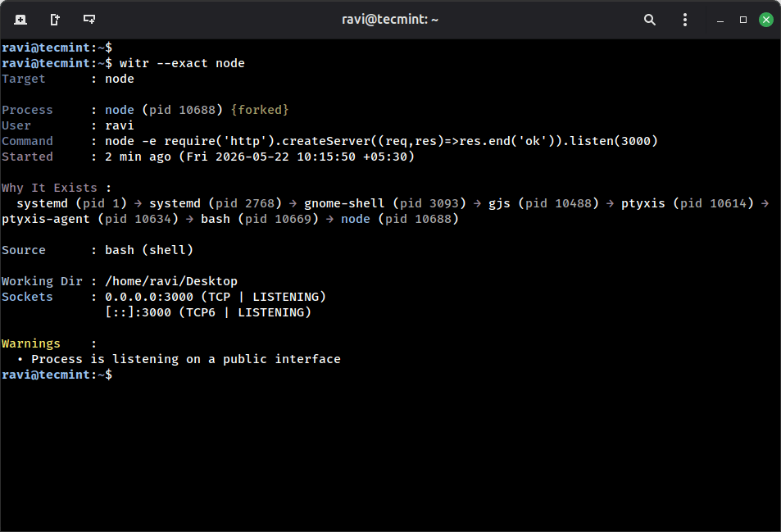Click the first empty prompt 'ravi@tecmint:~$'

pyautogui.click(x=57, y=48)
